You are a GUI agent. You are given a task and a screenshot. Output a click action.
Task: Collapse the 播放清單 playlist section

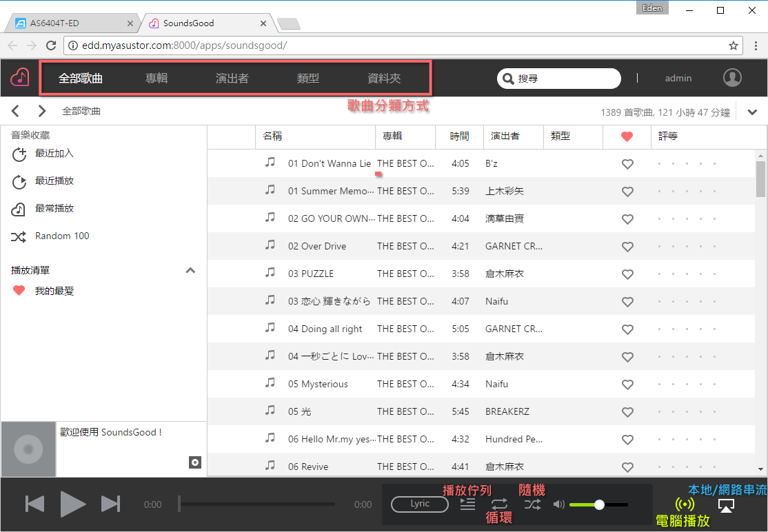pos(190,270)
